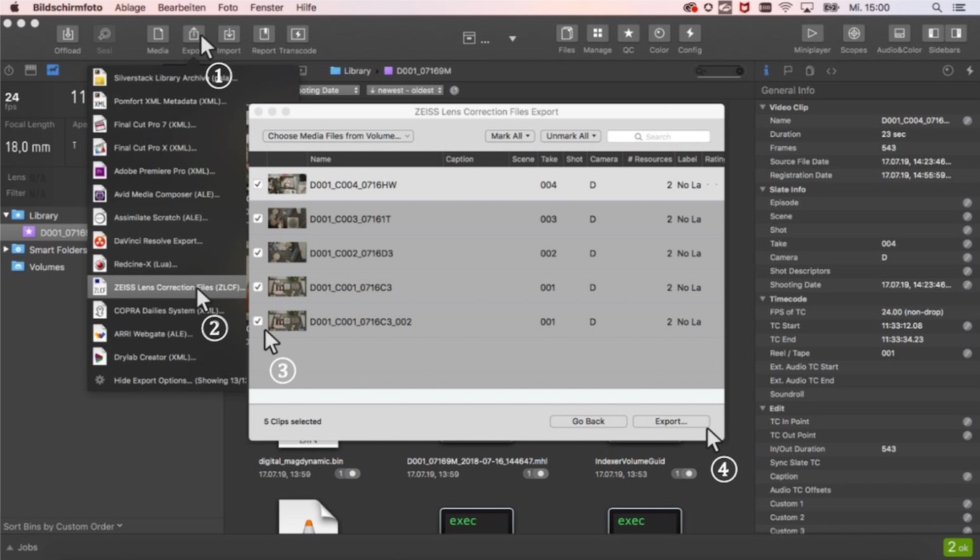This screenshot has width=980, height=560.
Task: Click the Export... button
Action: point(671,421)
